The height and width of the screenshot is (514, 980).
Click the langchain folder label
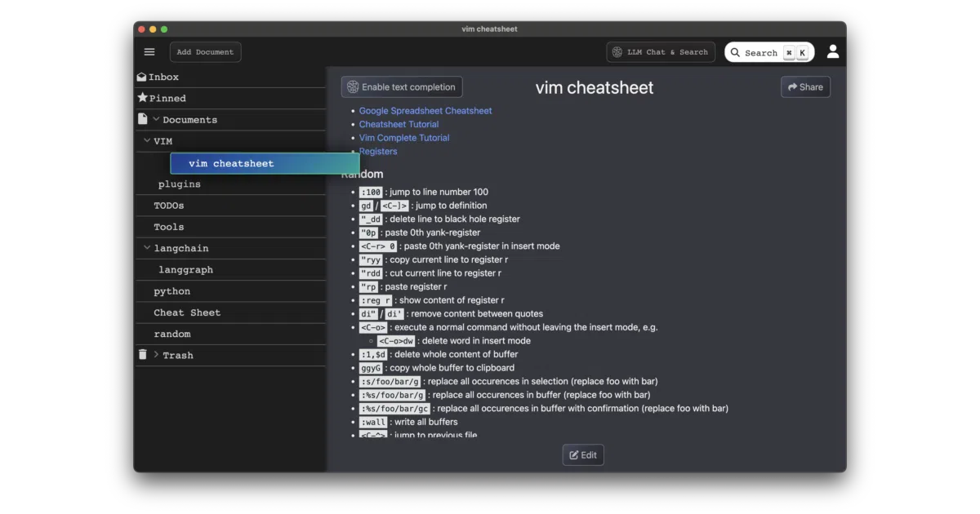[x=181, y=248]
